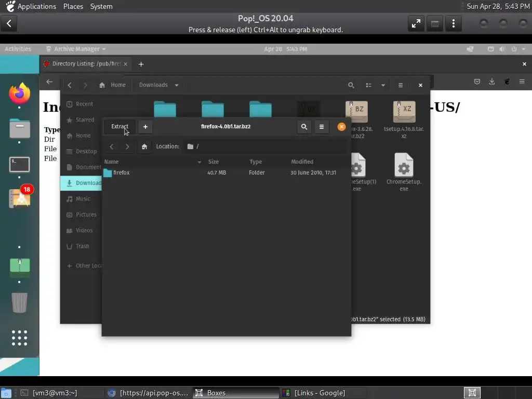Go back in archive location navigation
The image size is (532, 399).
pos(112,147)
